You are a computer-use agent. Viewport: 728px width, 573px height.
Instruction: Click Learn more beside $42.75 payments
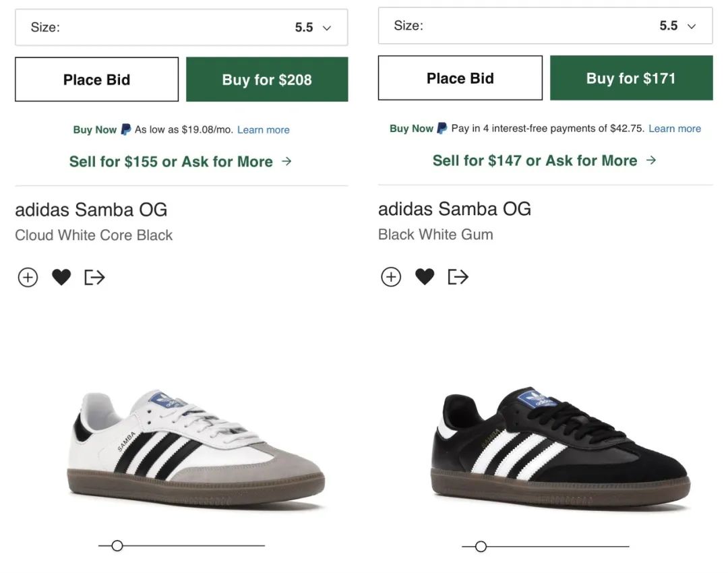click(x=675, y=128)
